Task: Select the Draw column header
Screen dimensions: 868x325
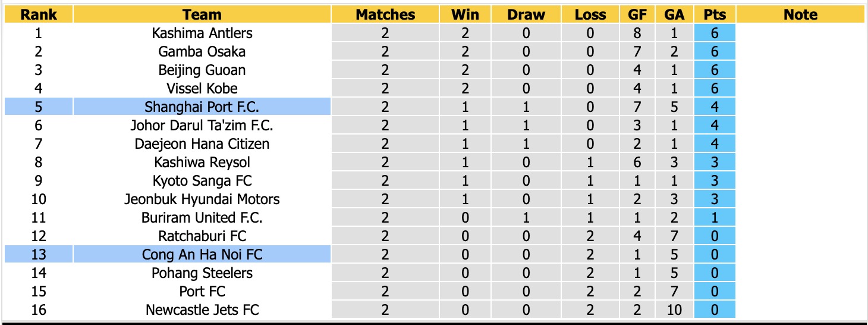Action: 526,15
